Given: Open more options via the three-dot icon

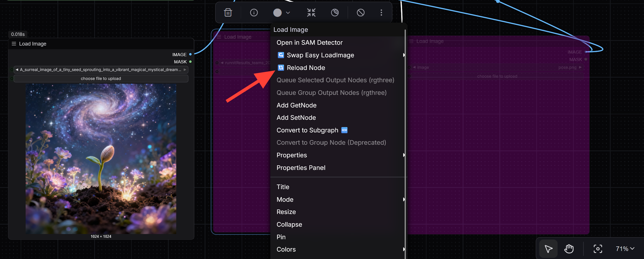Looking at the screenshot, I should (381, 12).
